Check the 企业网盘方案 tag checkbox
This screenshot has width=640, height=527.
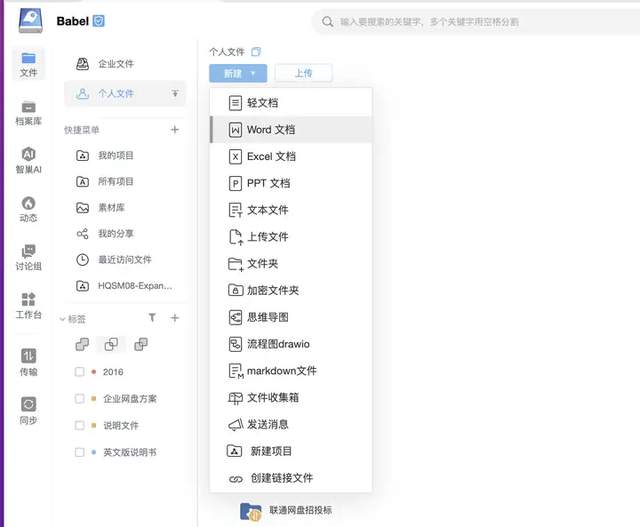[80, 399]
